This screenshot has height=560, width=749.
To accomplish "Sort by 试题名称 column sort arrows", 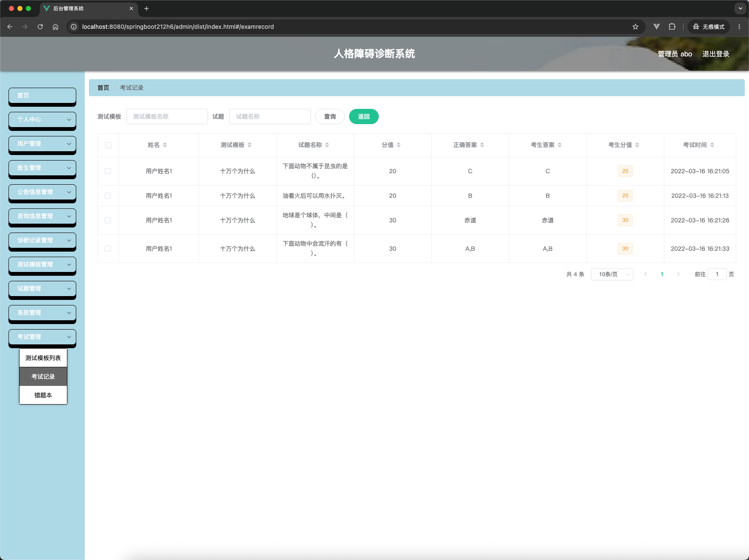I will point(327,145).
